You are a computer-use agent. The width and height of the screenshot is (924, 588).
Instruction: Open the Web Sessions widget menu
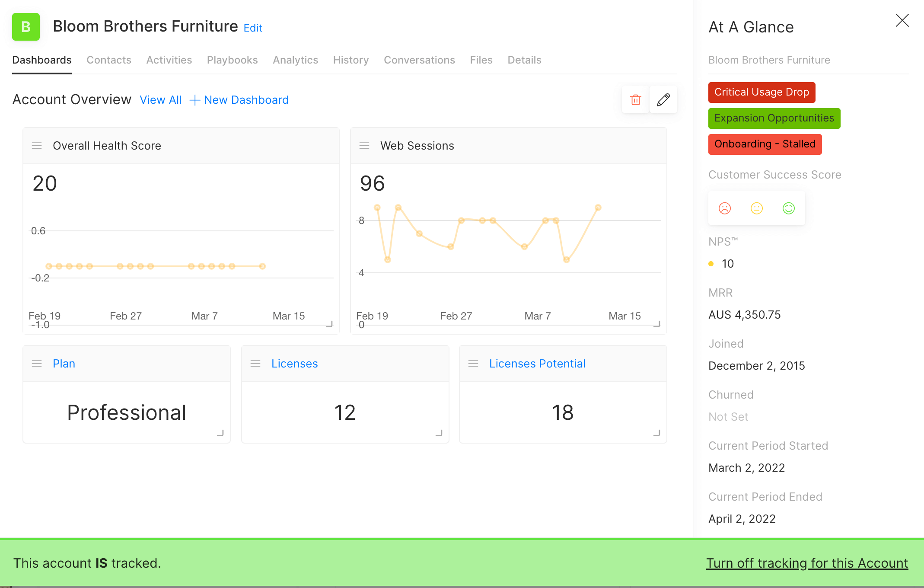pyautogui.click(x=364, y=146)
